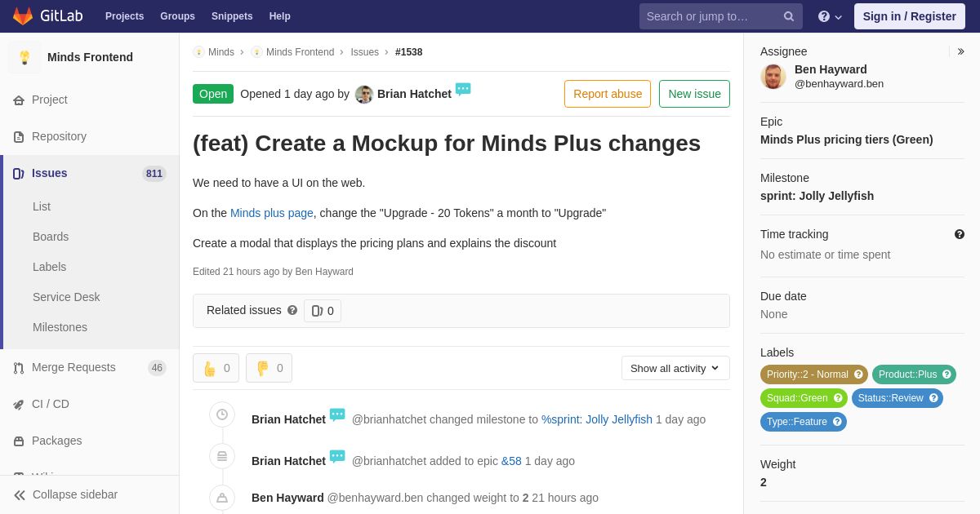Click the Issues breadcrumb link
Viewport: 980px width, 514px height.
tap(365, 52)
